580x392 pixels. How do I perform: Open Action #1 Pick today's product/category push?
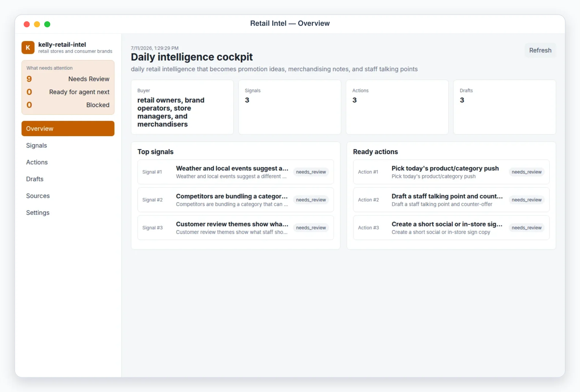pyautogui.click(x=451, y=172)
